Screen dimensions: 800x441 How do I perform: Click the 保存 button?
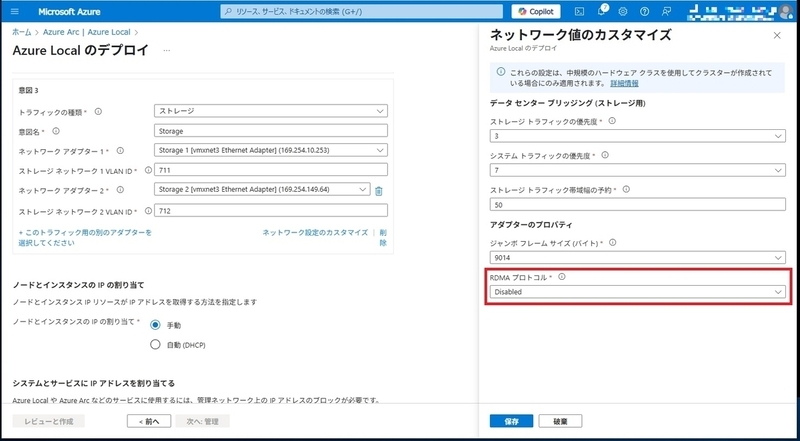point(511,421)
